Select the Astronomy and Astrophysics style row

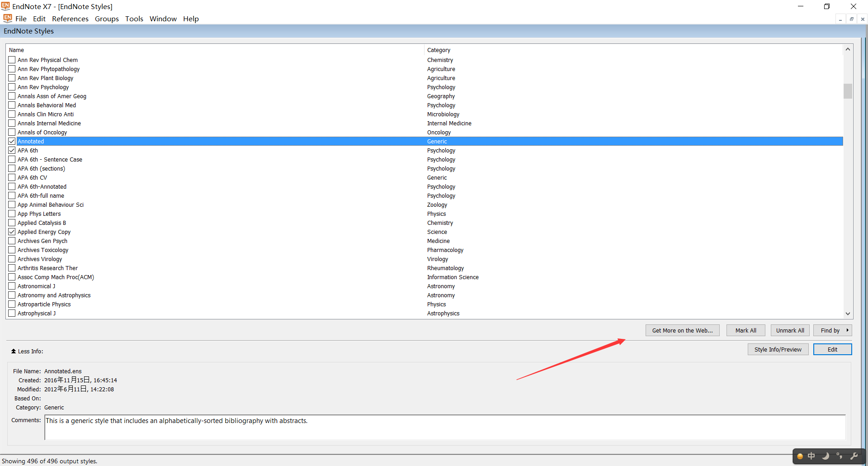(x=425, y=295)
